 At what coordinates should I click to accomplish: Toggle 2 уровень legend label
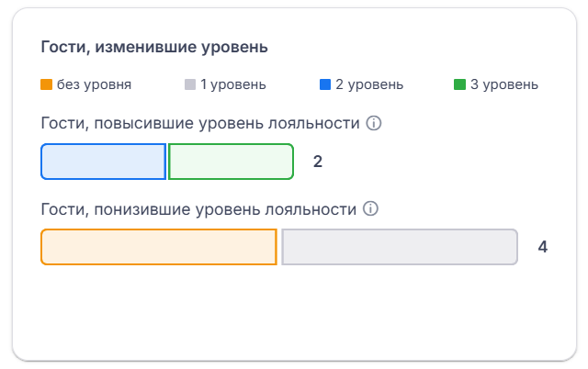click(x=369, y=84)
